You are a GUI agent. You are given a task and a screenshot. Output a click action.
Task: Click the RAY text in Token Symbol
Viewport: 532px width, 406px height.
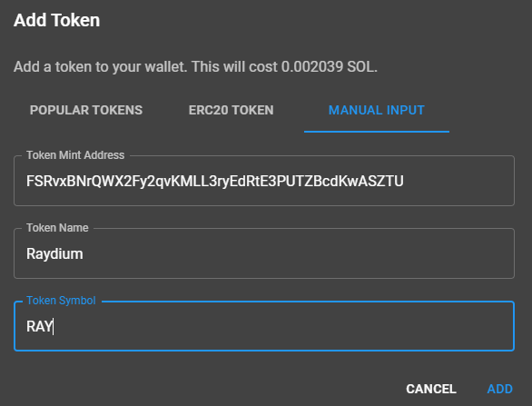(x=40, y=327)
